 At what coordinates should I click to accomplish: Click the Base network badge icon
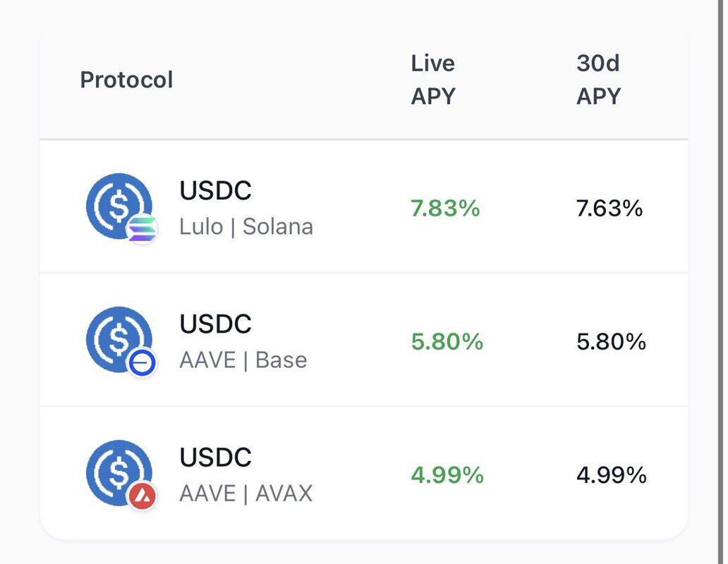coord(142,363)
